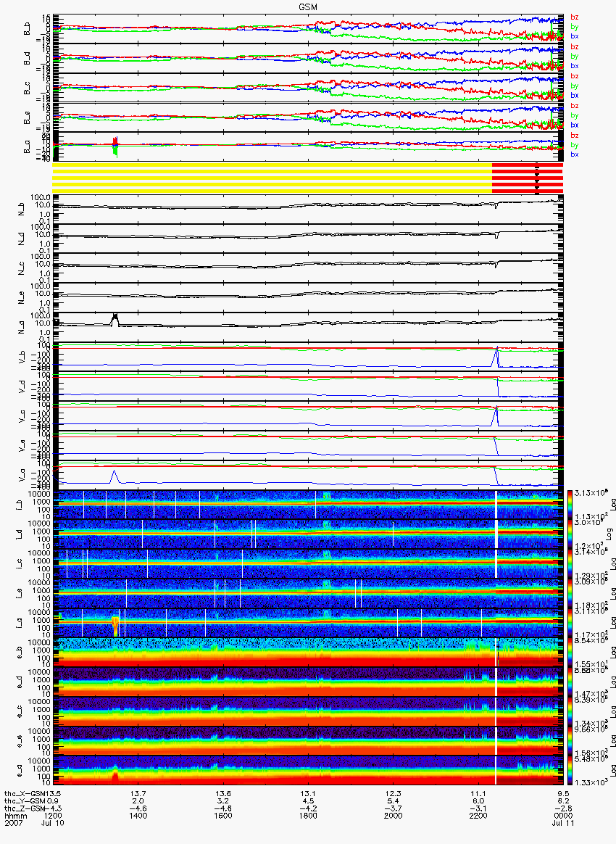Click the Y-GSM value 5.4
Image resolution: width=616 pixels, height=844 pixels.
[394, 801]
